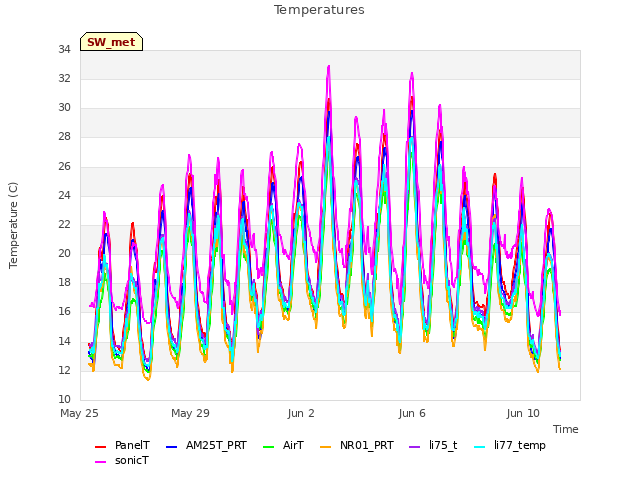640x480 pixels.
Task: Click the cyan li77_temp legend color marker
Action: click(480, 447)
